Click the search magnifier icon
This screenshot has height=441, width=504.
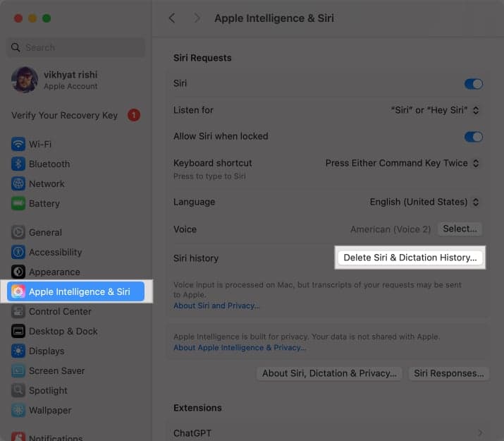(16, 47)
